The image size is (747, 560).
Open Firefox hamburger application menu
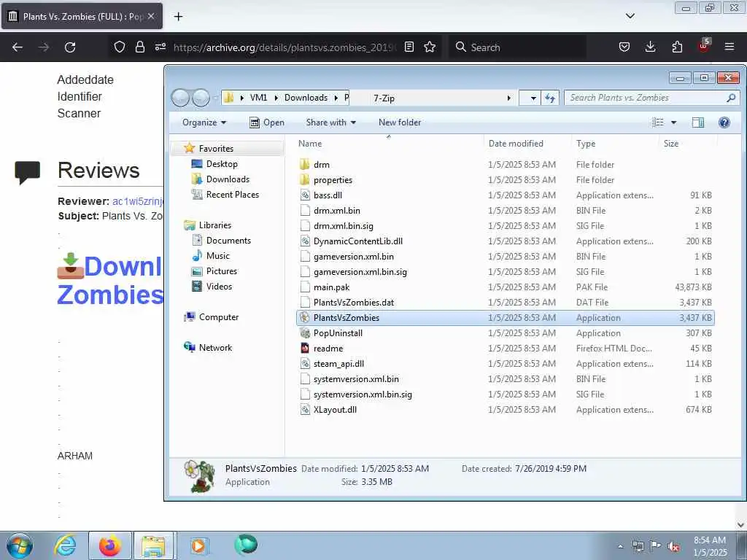[729, 47]
